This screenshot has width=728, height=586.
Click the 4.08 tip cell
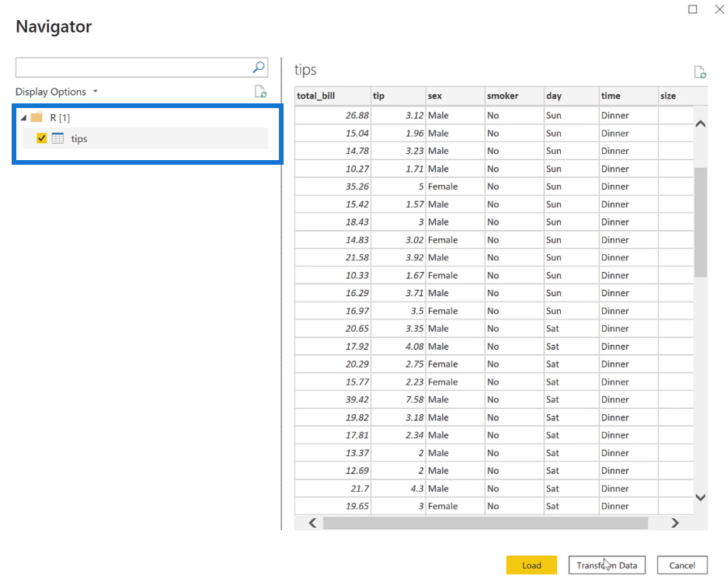[x=399, y=347]
